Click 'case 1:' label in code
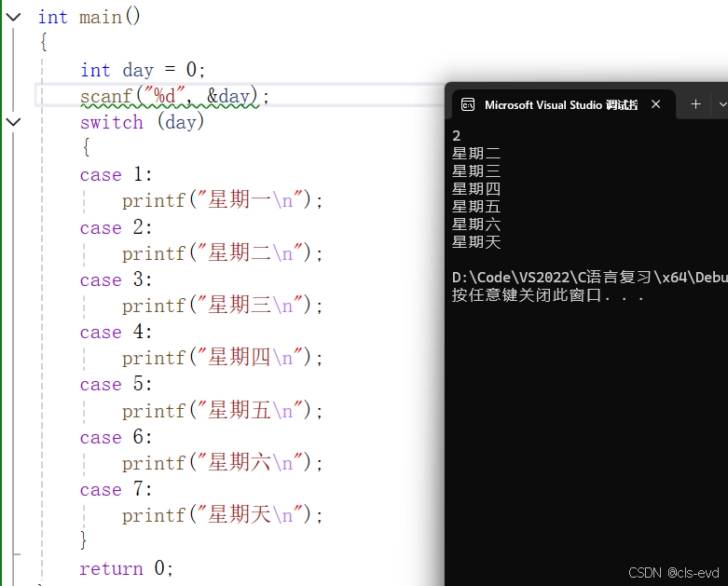The width and height of the screenshot is (728, 586). (x=116, y=175)
